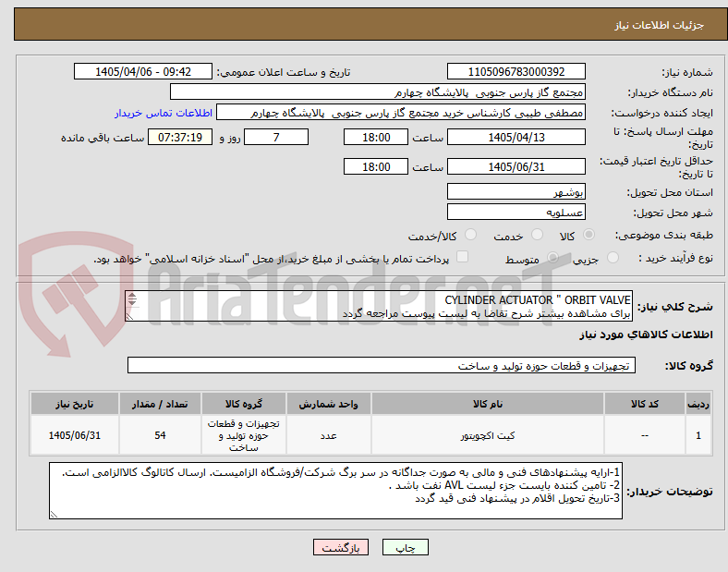This screenshot has width=728, height=572.
Task: Click the کیت اکچویتور item name cell
Action: pos(488,435)
